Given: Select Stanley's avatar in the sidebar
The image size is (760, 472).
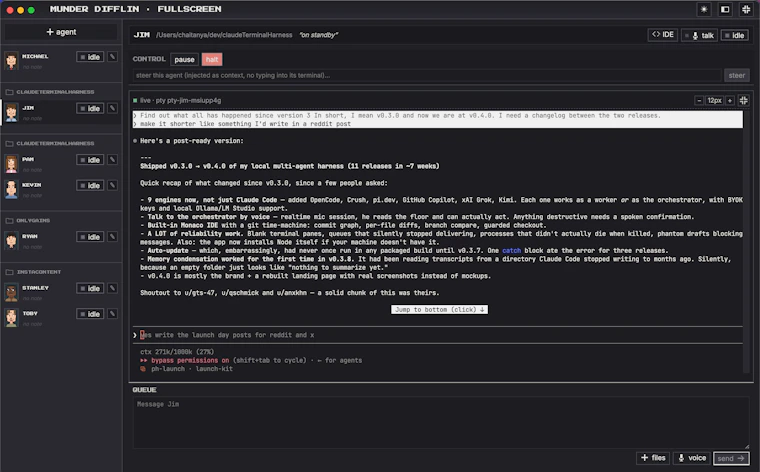Looking at the screenshot, I should [x=11, y=292].
